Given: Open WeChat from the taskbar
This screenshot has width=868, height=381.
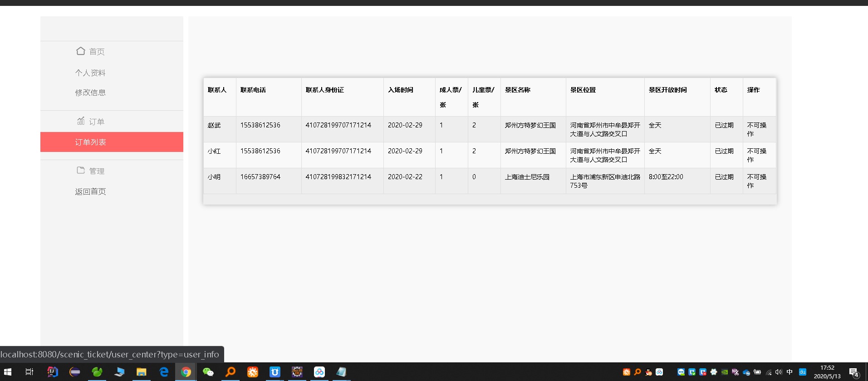Looking at the screenshot, I should tap(208, 372).
